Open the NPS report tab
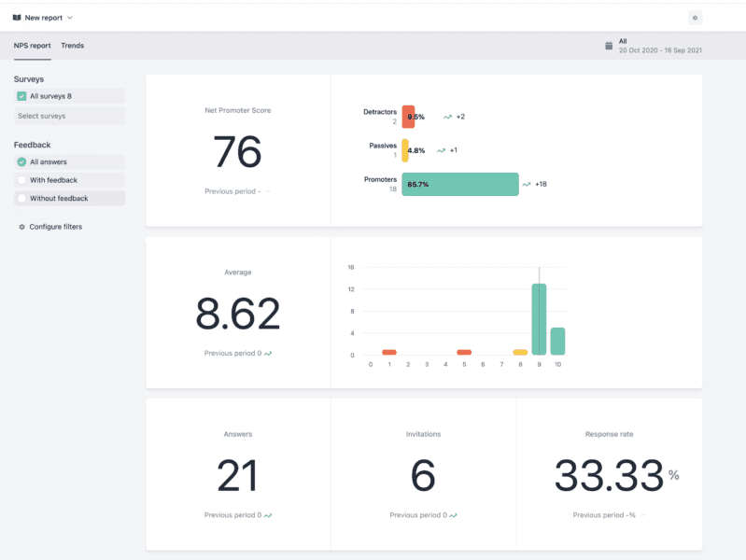This screenshot has width=746, height=560. click(32, 45)
